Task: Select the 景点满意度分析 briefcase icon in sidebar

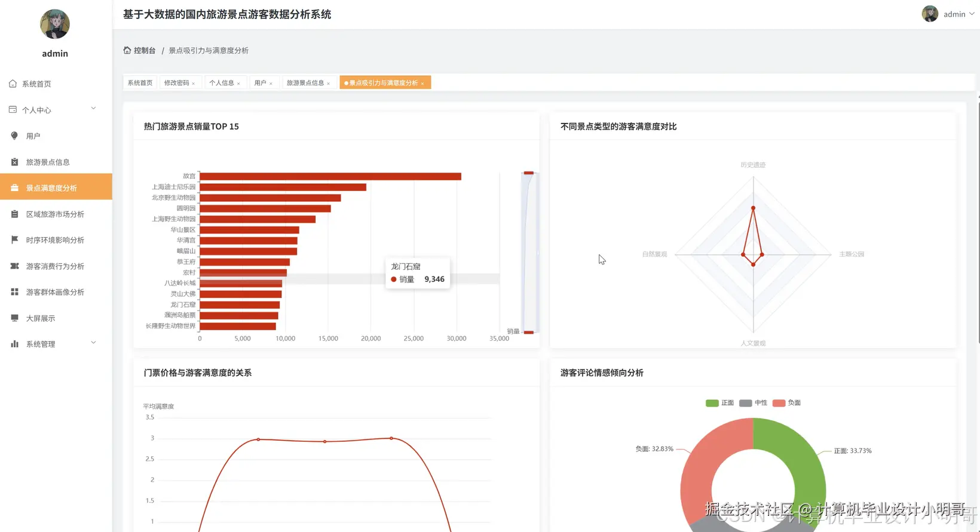Action: [14, 187]
